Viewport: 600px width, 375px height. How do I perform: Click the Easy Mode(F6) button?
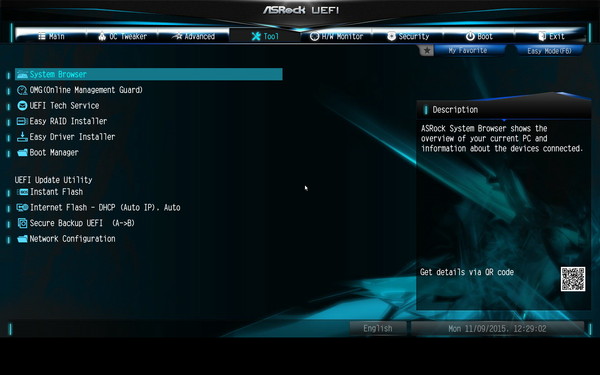[549, 51]
